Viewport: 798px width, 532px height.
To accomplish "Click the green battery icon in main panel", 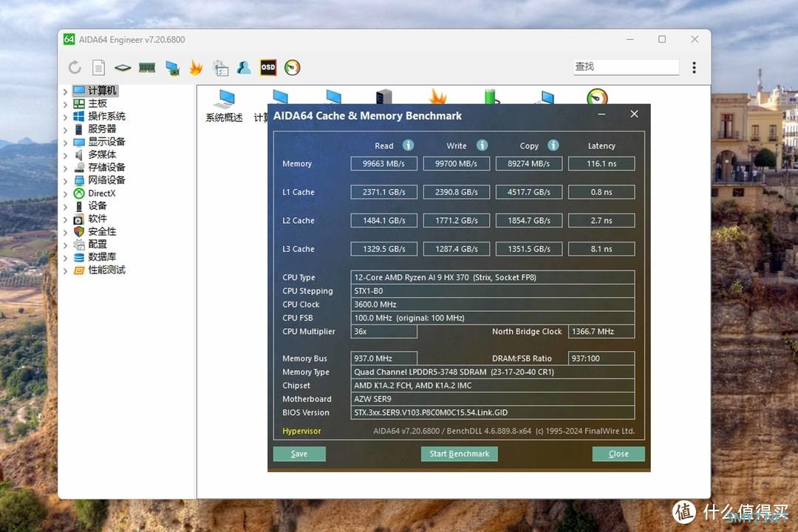I will pyautogui.click(x=490, y=96).
